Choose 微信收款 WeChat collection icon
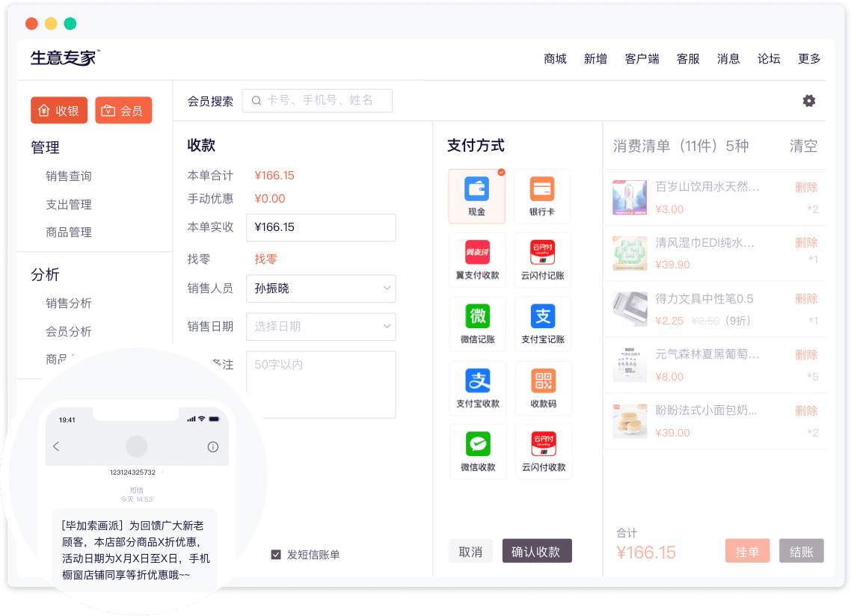The height and width of the screenshot is (616, 851). 477,452
